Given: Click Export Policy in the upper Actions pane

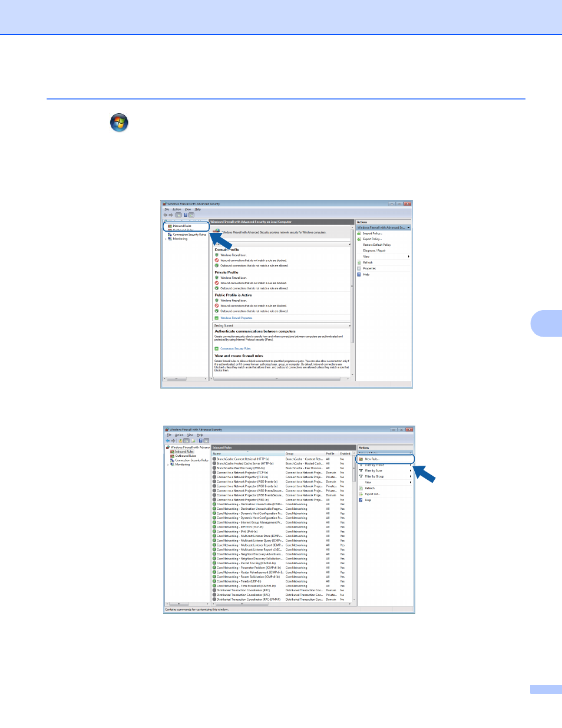Looking at the screenshot, I should (372, 239).
